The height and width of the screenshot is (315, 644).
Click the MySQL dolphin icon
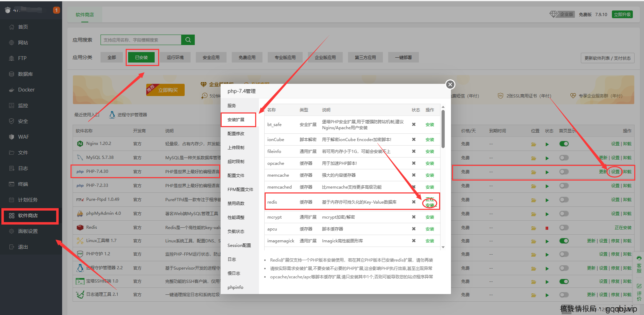[x=80, y=157]
